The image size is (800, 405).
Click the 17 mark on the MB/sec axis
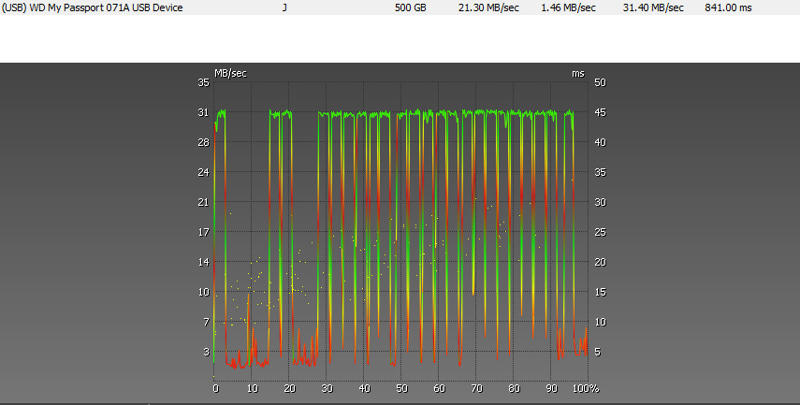[x=203, y=232]
